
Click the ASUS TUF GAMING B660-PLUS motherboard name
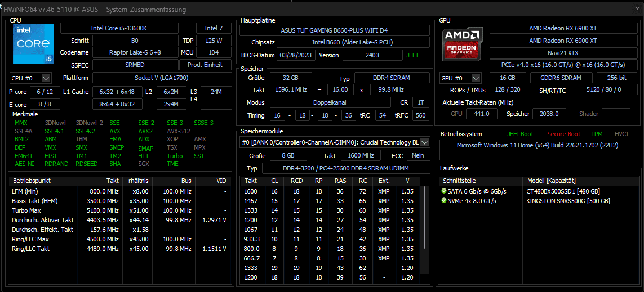point(334,30)
